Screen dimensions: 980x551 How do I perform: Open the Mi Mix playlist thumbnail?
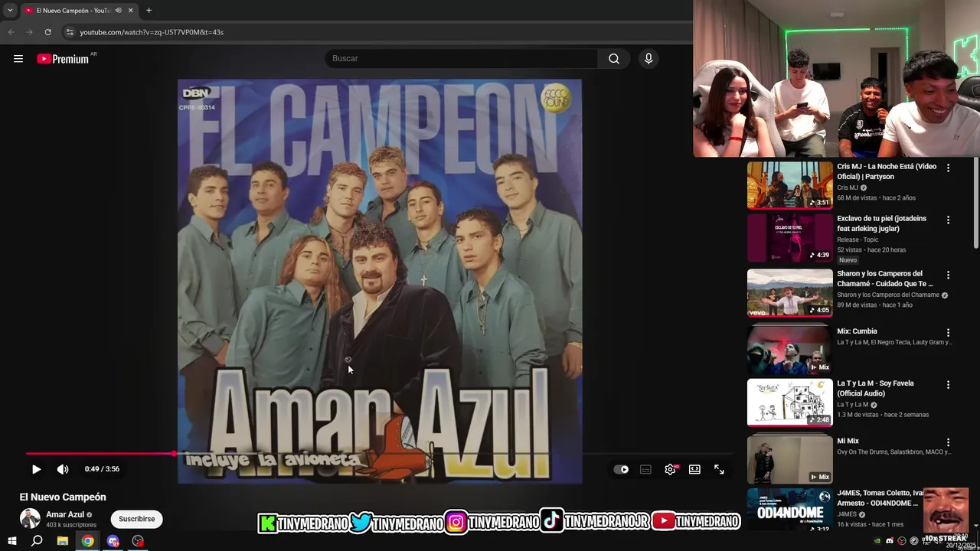(x=789, y=459)
